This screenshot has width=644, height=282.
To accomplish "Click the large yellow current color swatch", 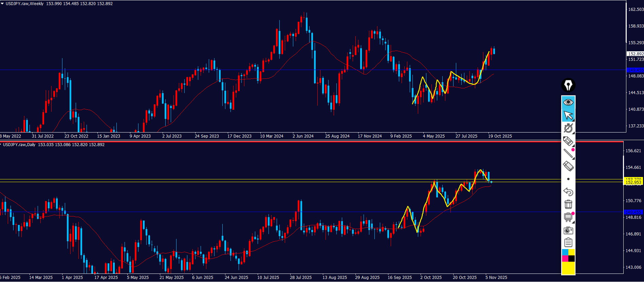I will coord(568,268).
